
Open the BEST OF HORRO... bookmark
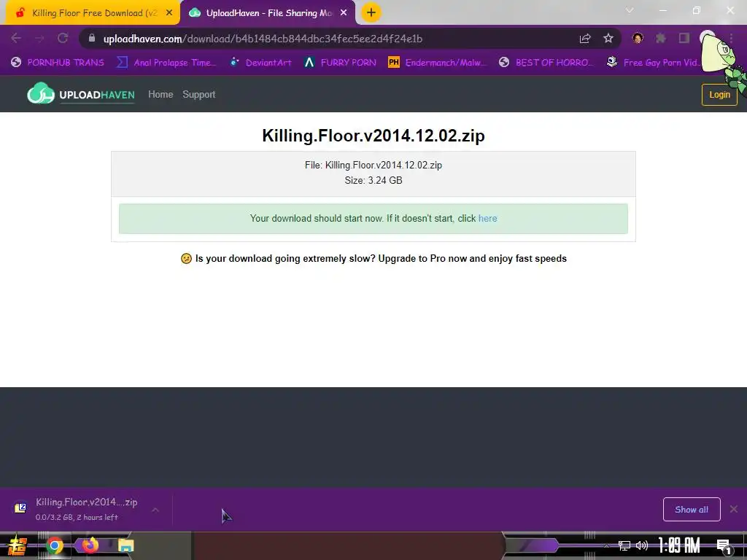pyautogui.click(x=546, y=63)
